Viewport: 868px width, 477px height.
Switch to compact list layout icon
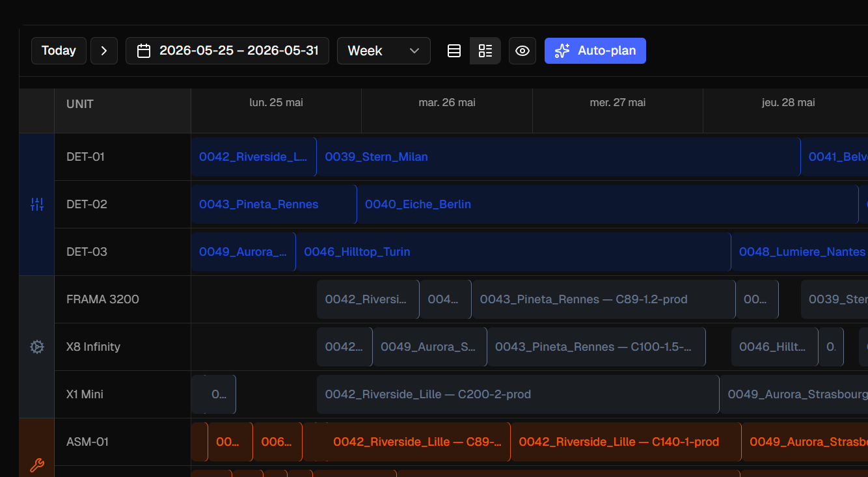click(454, 51)
